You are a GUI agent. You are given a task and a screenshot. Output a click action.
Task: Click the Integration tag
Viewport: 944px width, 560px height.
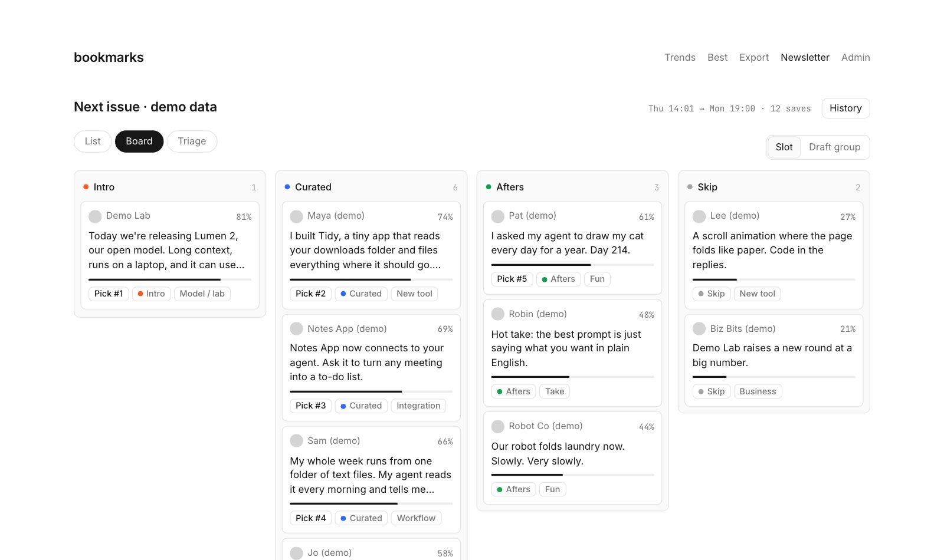418,406
